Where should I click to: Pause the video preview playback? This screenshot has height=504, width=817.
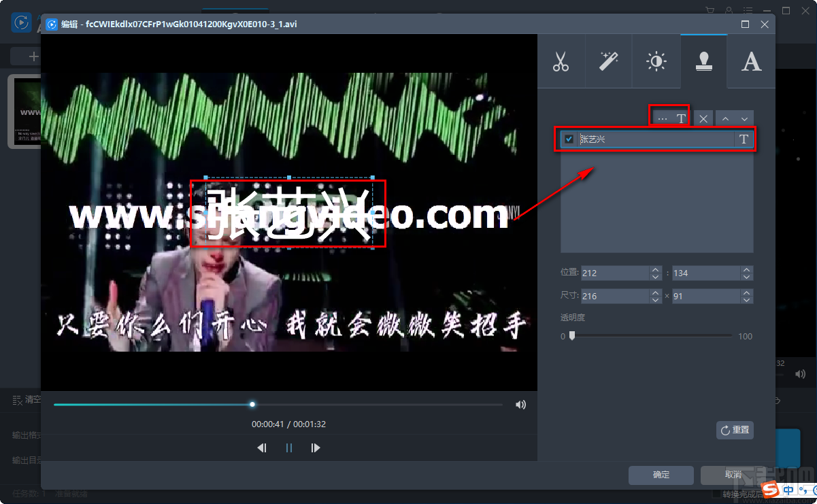[x=288, y=448]
